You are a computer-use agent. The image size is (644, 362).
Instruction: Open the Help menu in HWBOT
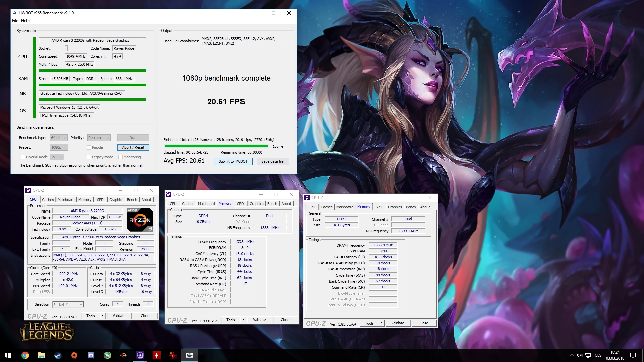click(25, 21)
